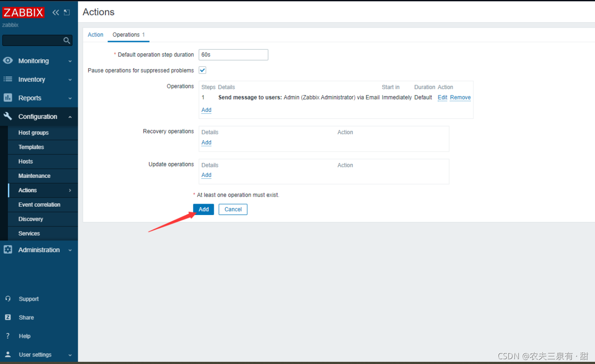The height and width of the screenshot is (364, 595).
Task: Click the Administration gear icon
Action: click(8, 250)
